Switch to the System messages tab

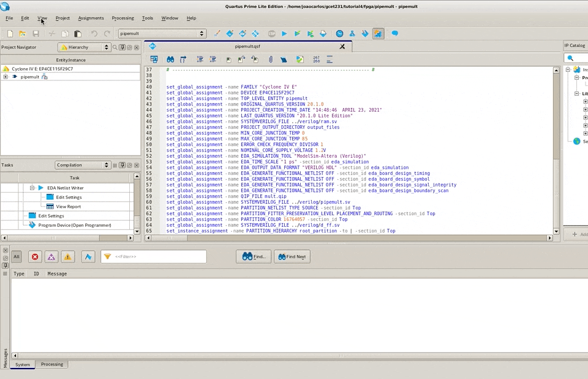23,364
